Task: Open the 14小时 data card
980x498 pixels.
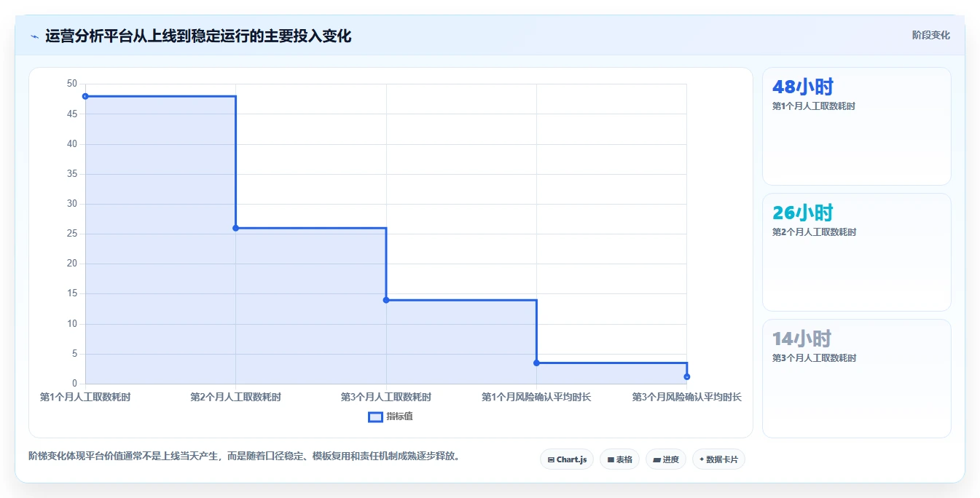Action: (x=857, y=379)
